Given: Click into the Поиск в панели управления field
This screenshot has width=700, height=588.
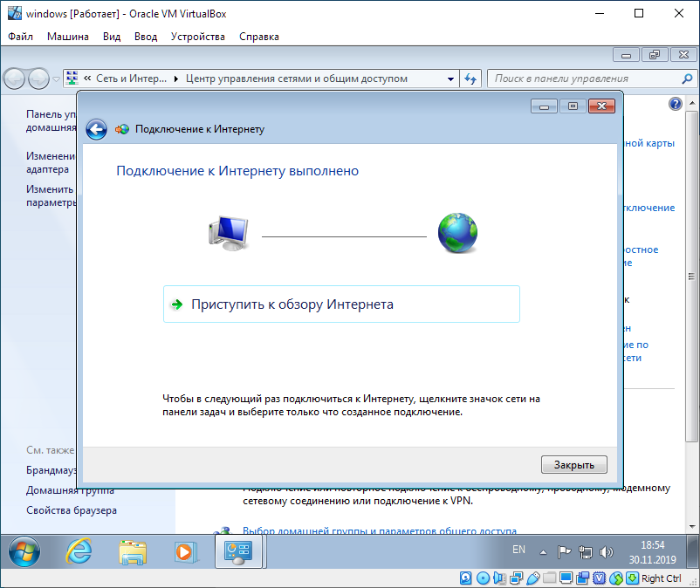Looking at the screenshot, I should point(585,79).
